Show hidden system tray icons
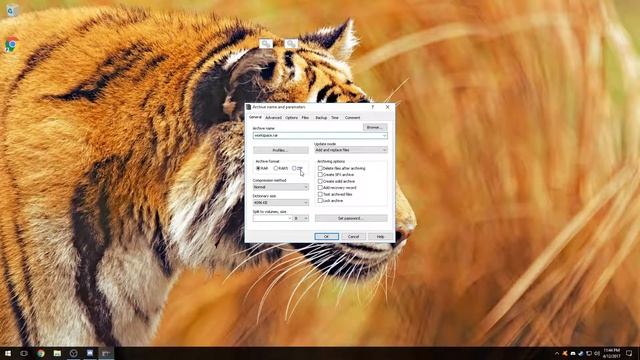This screenshot has height=360, width=640. pyautogui.click(x=557, y=353)
